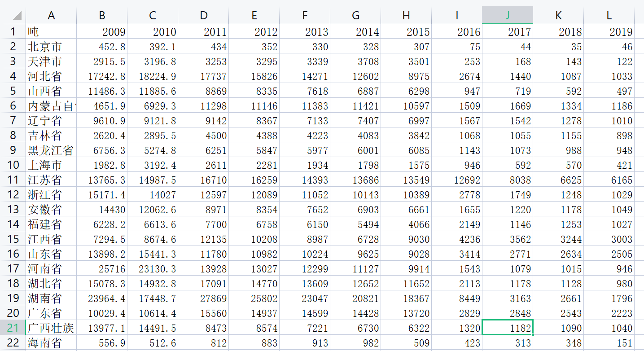
Task: Click the 内蒙古 cell in row 6
Action: (51, 106)
